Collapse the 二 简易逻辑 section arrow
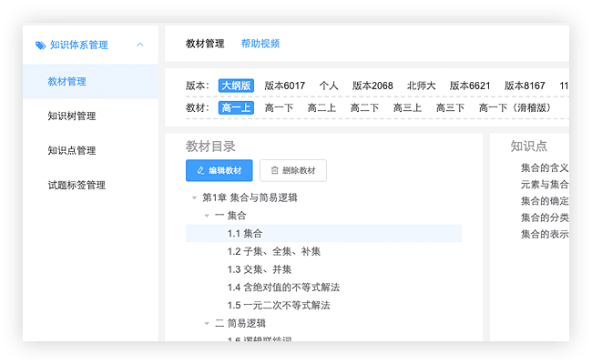 point(207,323)
